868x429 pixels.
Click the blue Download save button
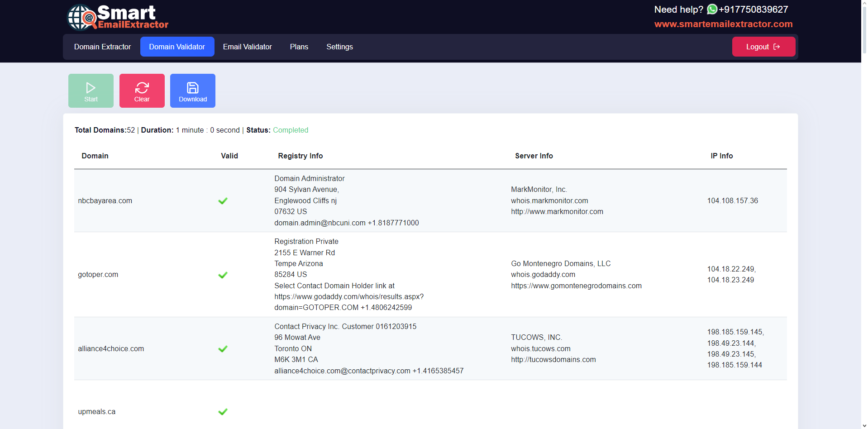tap(193, 91)
